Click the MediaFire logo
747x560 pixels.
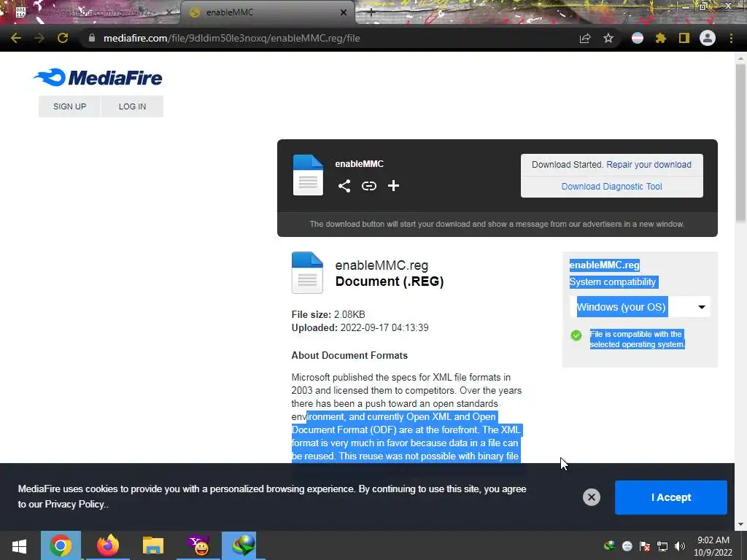98,77
